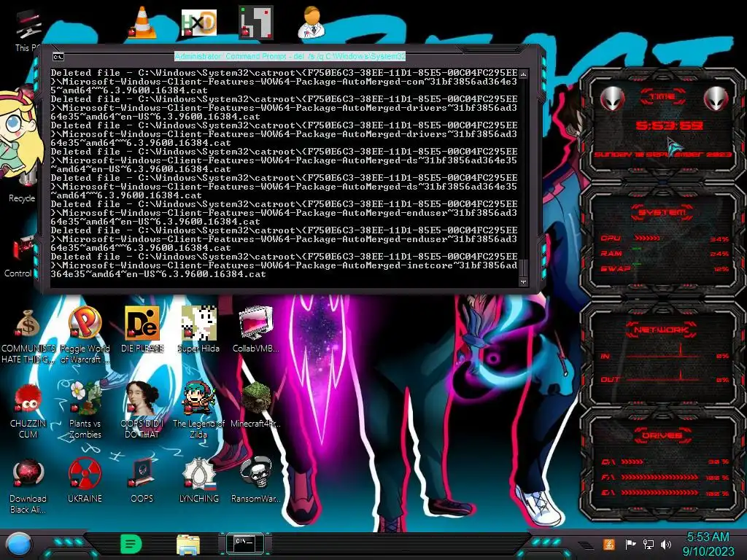747x560 pixels.
Task: Click the network tray icon
Action: (x=649, y=544)
